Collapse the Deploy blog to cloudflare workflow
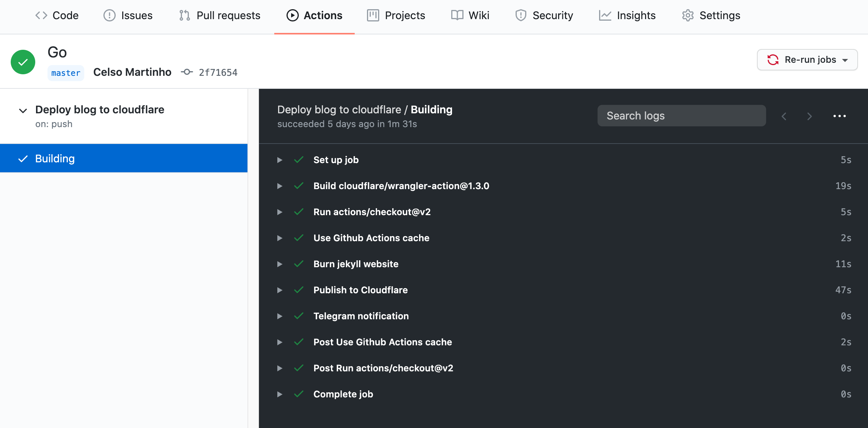The width and height of the screenshot is (868, 428). pyautogui.click(x=23, y=110)
